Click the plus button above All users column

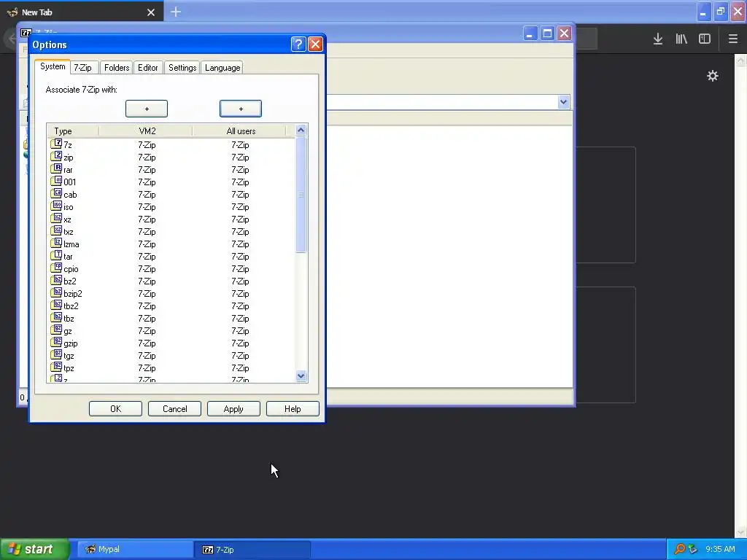click(x=241, y=109)
